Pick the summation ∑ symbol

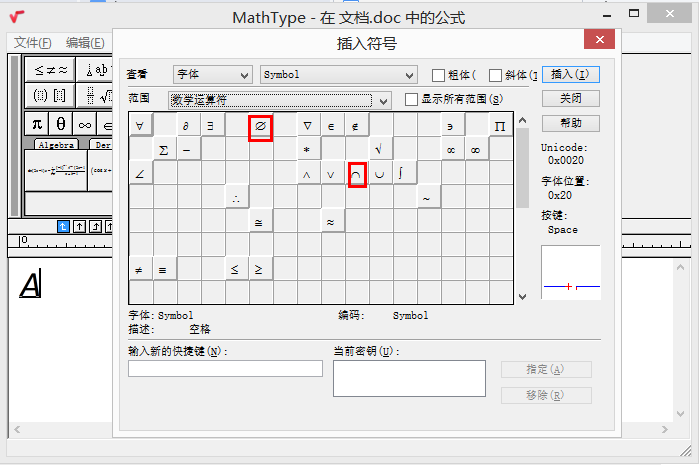pos(164,149)
